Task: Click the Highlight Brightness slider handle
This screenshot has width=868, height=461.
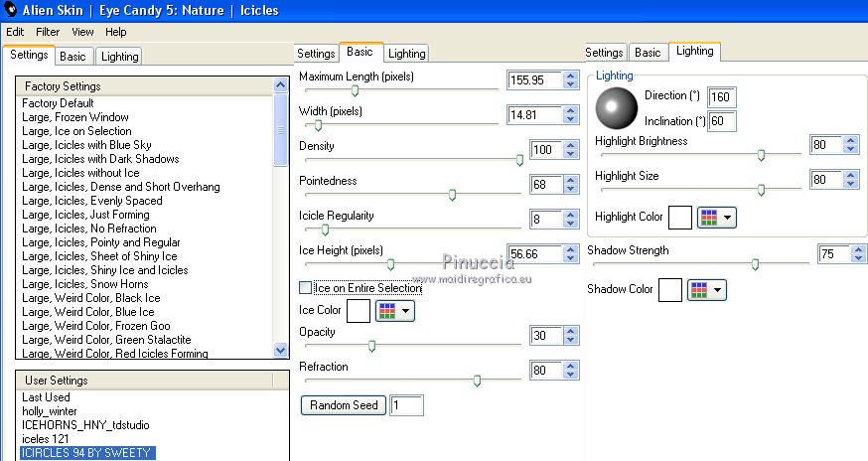Action: 761,156
